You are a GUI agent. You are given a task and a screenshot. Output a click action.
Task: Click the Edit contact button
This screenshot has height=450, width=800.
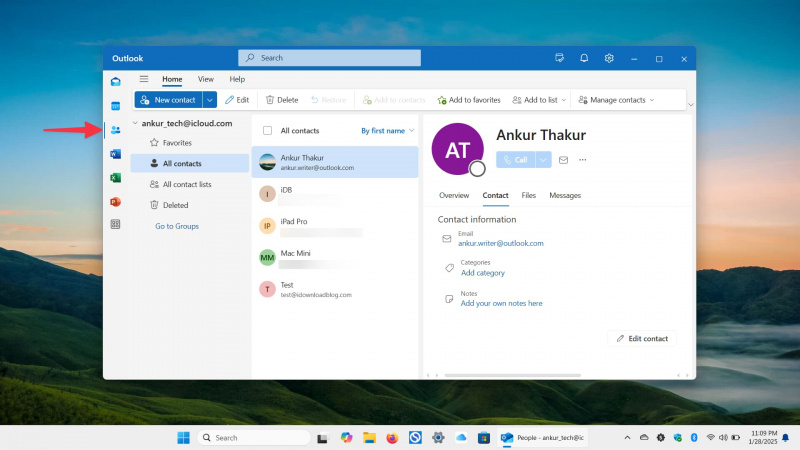point(642,338)
